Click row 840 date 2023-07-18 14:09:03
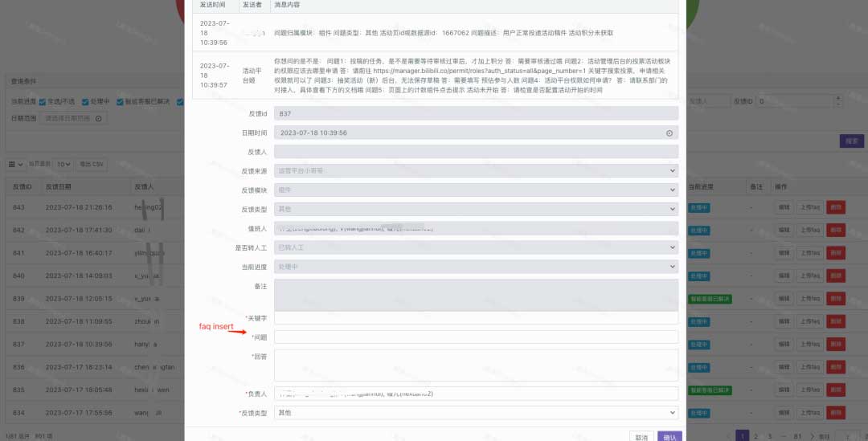 click(79, 276)
